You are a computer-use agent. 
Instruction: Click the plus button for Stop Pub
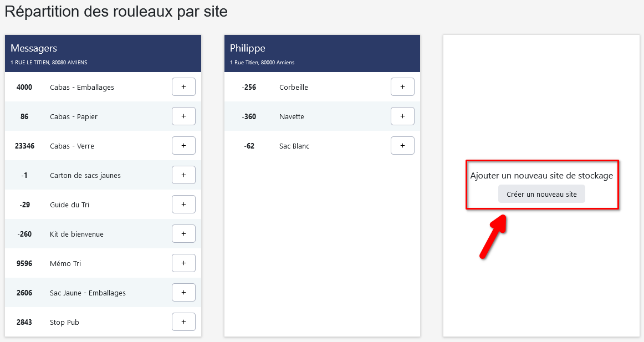pos(183,322)
